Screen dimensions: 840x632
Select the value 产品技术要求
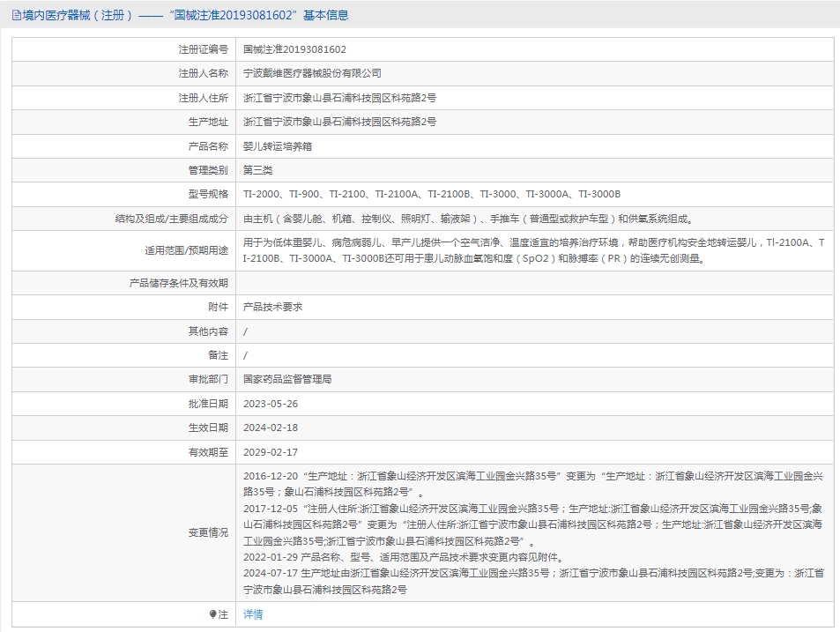pos(272,307)
